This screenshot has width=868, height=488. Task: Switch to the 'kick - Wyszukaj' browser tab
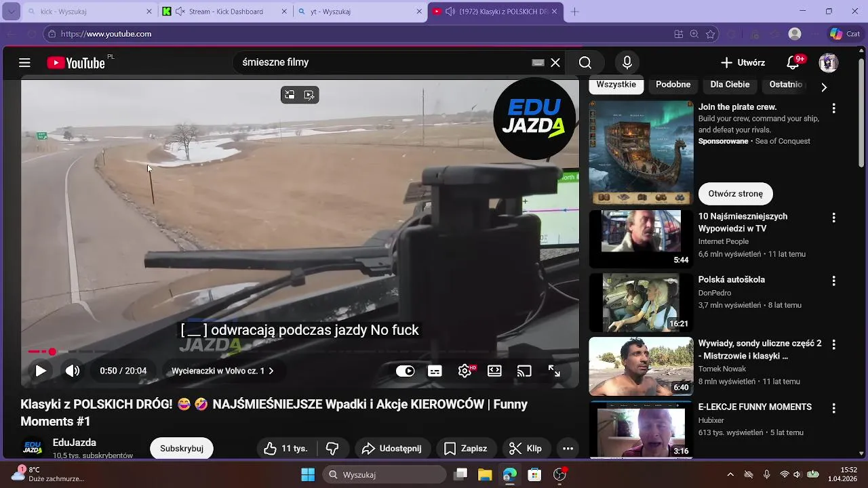[x=88, y=12]
